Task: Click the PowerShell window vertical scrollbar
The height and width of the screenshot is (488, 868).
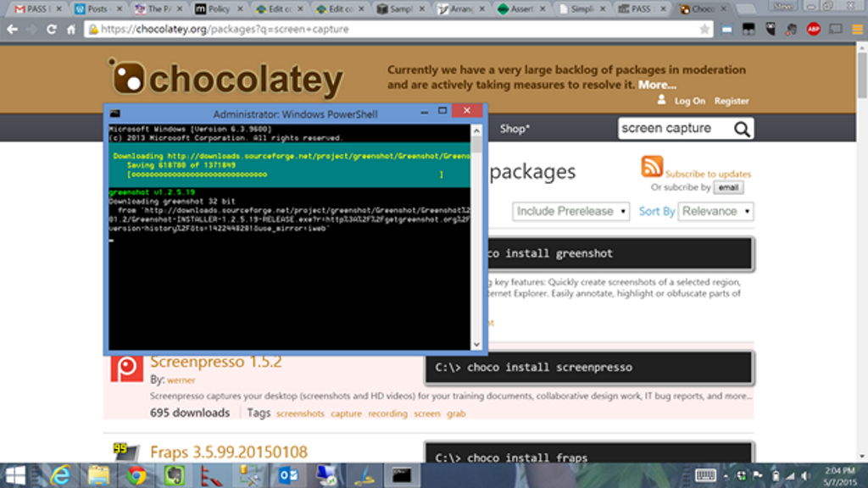Action: [x=476, y=237]
